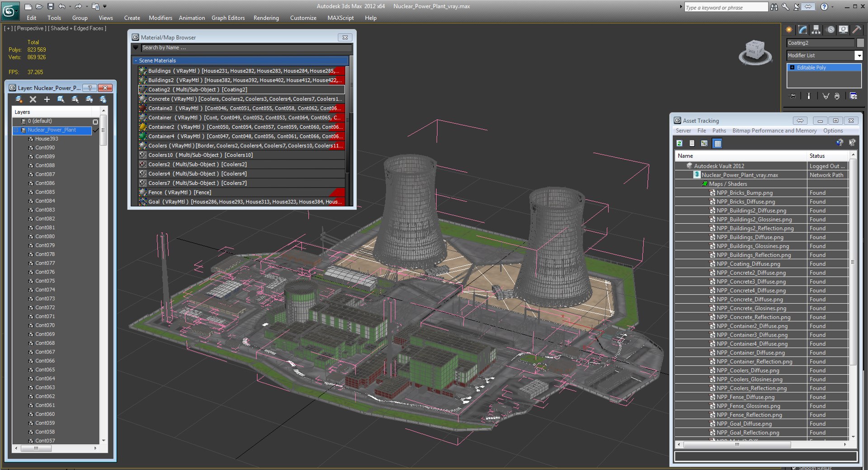This screenshot has height=470, width=868.
Task: Click the Save File floppy icon
Action: (x=51, y=7)
